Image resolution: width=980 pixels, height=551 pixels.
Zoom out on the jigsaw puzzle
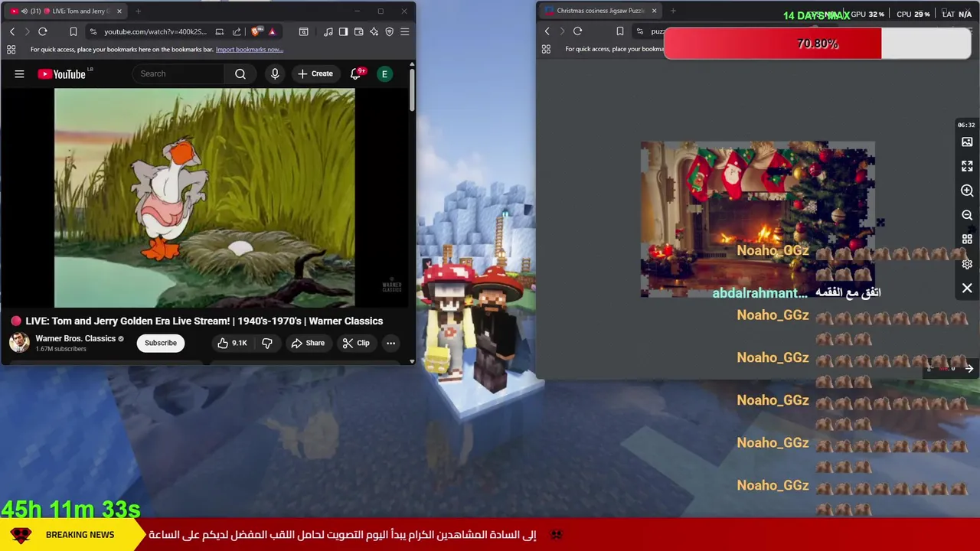[967, 215]
